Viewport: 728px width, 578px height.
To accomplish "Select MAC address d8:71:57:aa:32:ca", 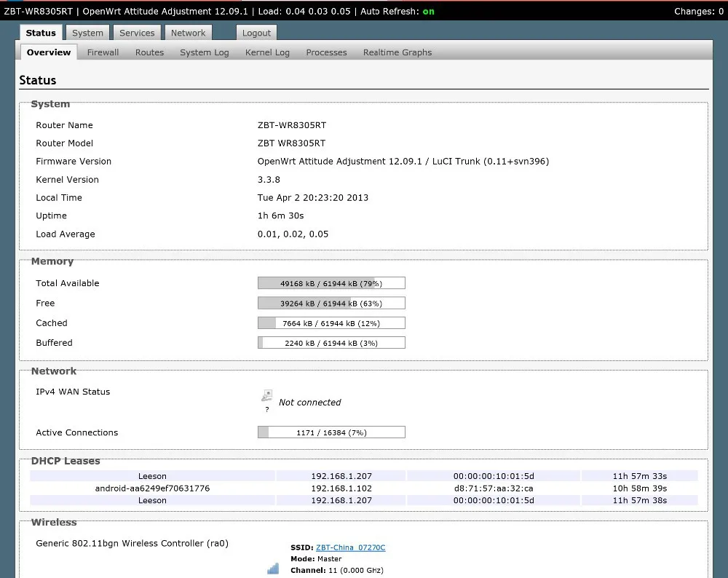I will point(494,488).
